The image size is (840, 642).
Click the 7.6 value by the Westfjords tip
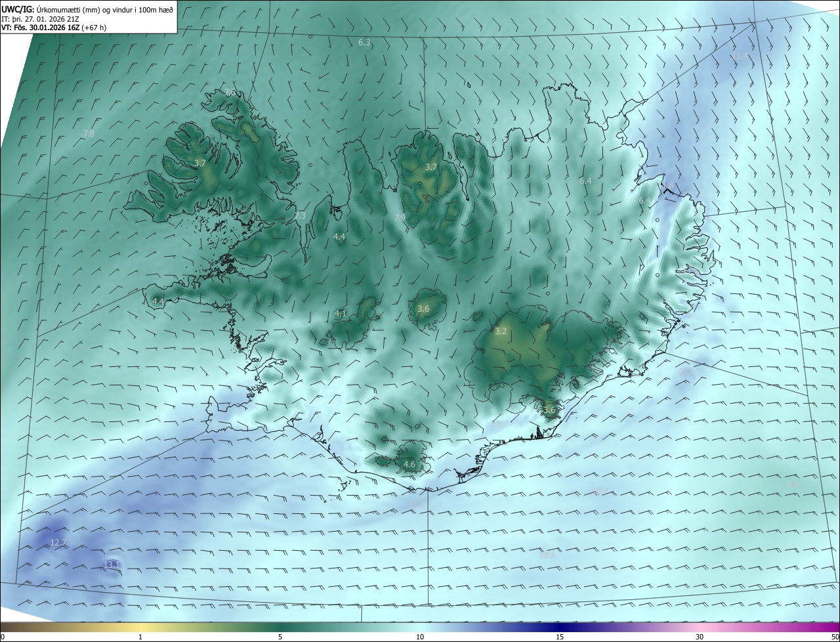230,92
